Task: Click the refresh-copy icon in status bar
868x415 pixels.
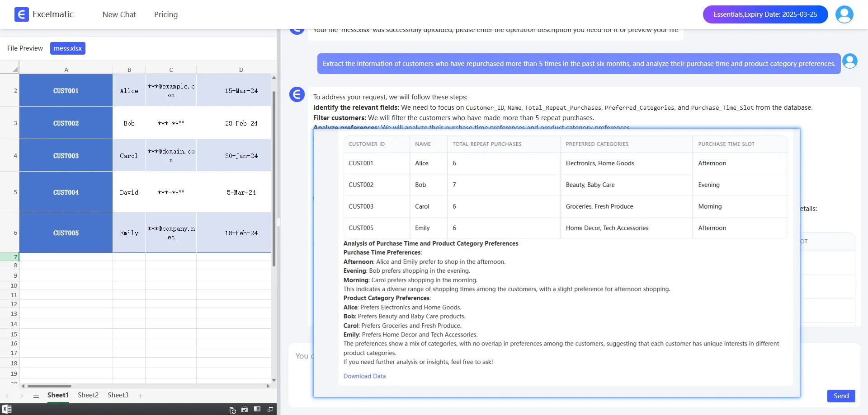Action: 232,410
